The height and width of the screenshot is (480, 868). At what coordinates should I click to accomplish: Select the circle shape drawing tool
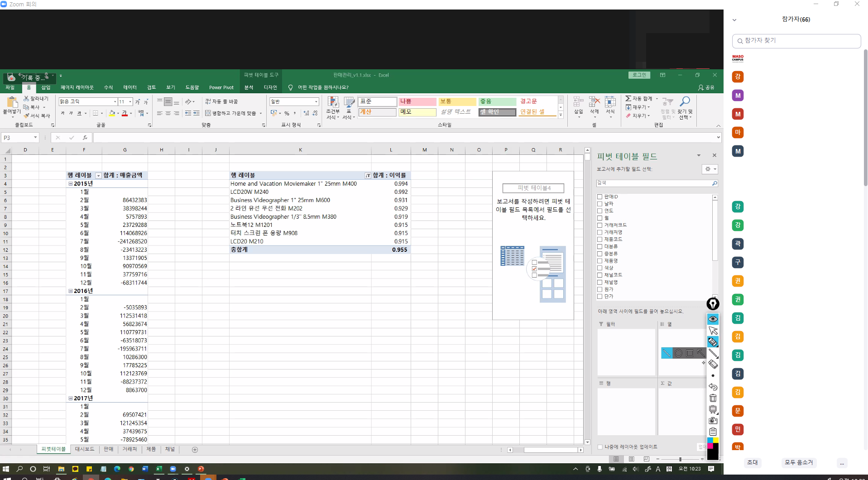678,353
